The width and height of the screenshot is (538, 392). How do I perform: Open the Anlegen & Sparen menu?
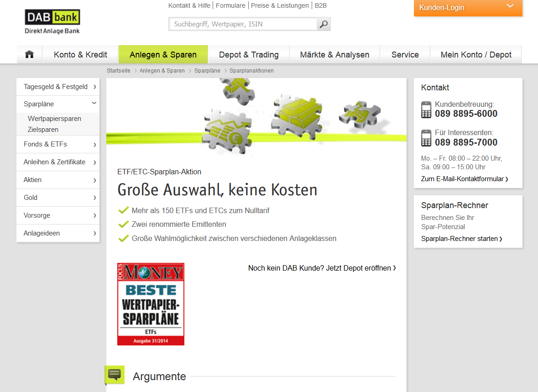tap(163, 55)
